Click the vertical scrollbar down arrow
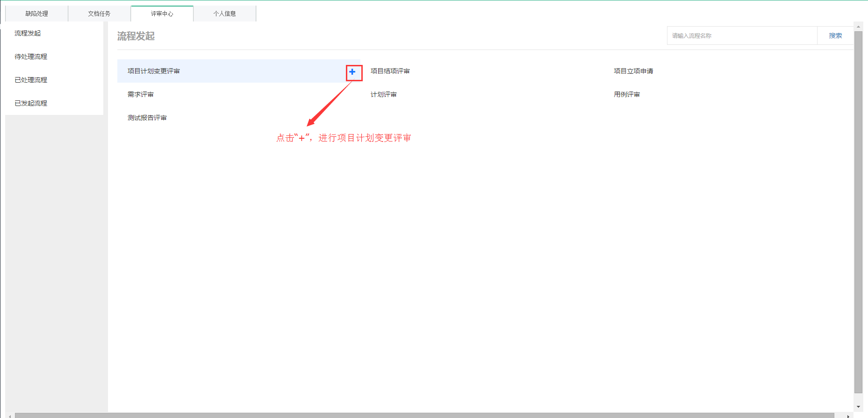This screenshot has height=418, width=868. 858,407
